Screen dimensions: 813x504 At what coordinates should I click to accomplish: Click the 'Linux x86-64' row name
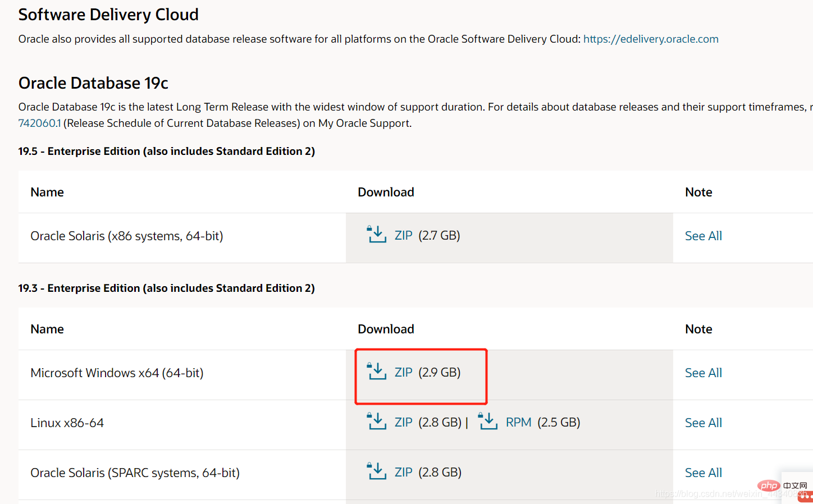[x=67, y=423]
